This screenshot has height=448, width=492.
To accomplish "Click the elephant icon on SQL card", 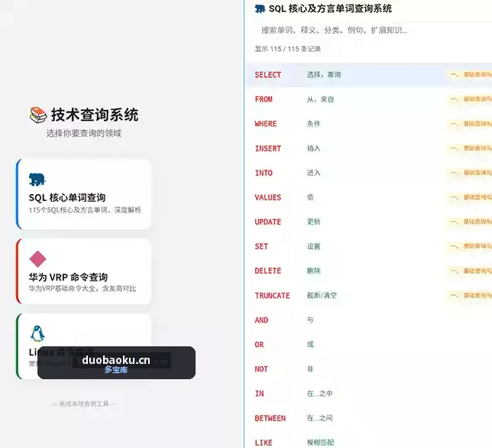I will pyautogui.click(x=37, y=179).
